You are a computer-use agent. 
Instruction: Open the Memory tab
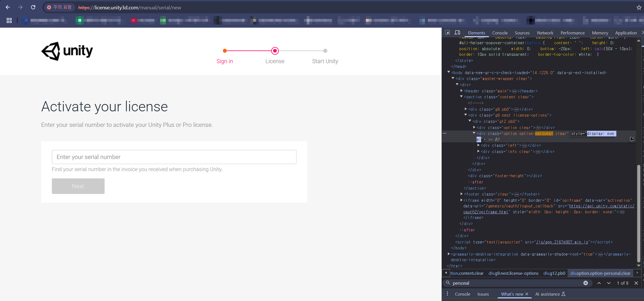(600, 33)
